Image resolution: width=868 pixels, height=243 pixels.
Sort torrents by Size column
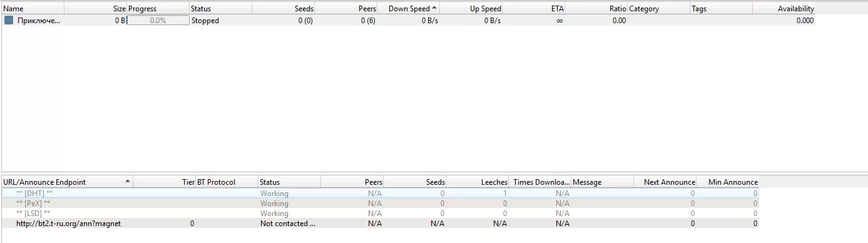95,9
